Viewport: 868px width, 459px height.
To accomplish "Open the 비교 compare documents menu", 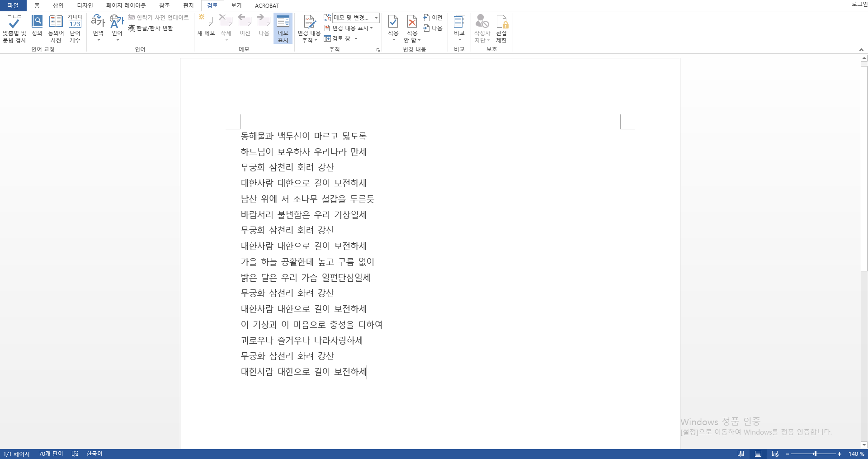I will point(459,28).
